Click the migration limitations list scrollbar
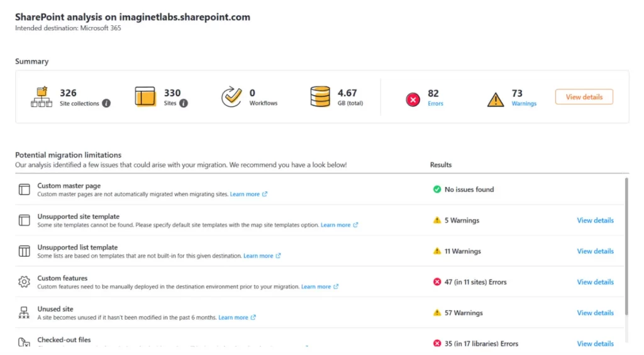The height and width of the screenshot is (355, 644). click(626, 247)
